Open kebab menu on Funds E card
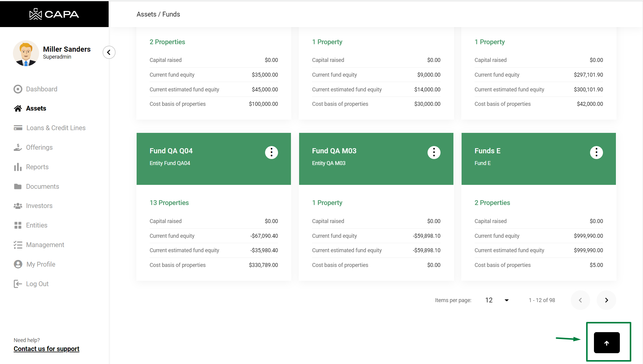The height and width of the screenshot is (364, 643). coord(596,152)
